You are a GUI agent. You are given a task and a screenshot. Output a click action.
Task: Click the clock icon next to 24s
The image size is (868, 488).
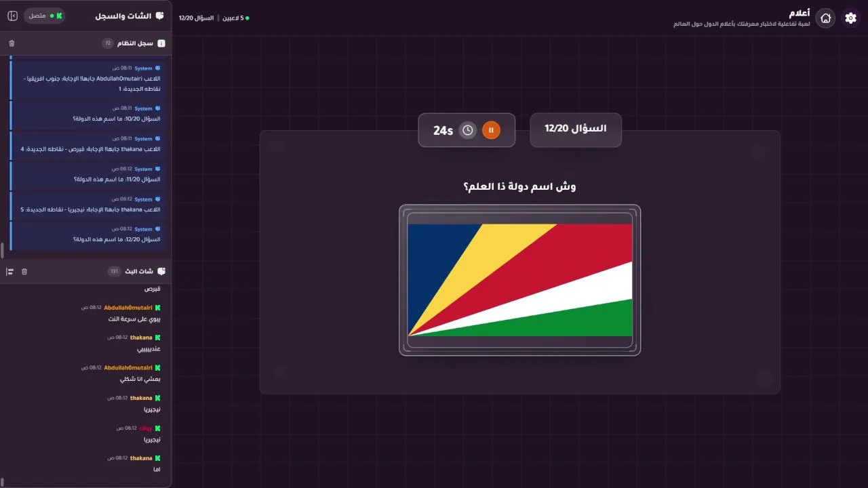click(467, 130)
